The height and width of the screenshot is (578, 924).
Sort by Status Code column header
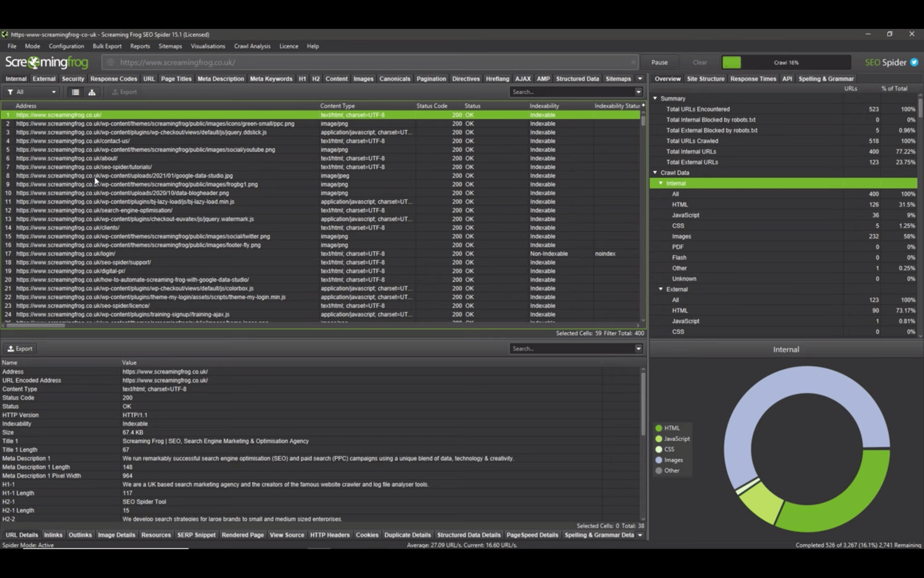tap(439, 105)
